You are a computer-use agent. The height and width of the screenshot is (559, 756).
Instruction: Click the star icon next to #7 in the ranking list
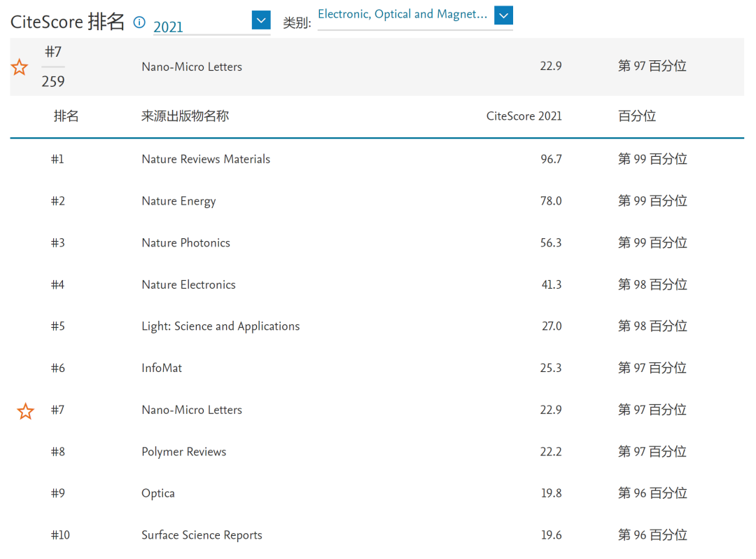coord(25,411)
